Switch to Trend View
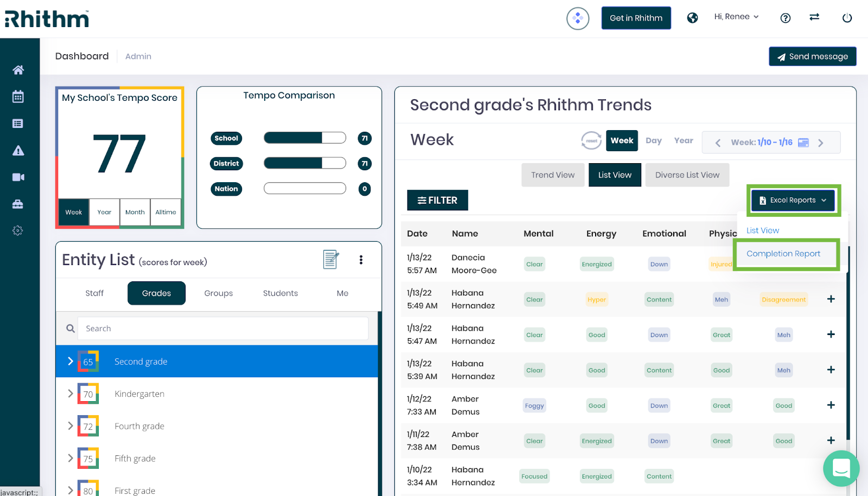 (x=553, y=175)
